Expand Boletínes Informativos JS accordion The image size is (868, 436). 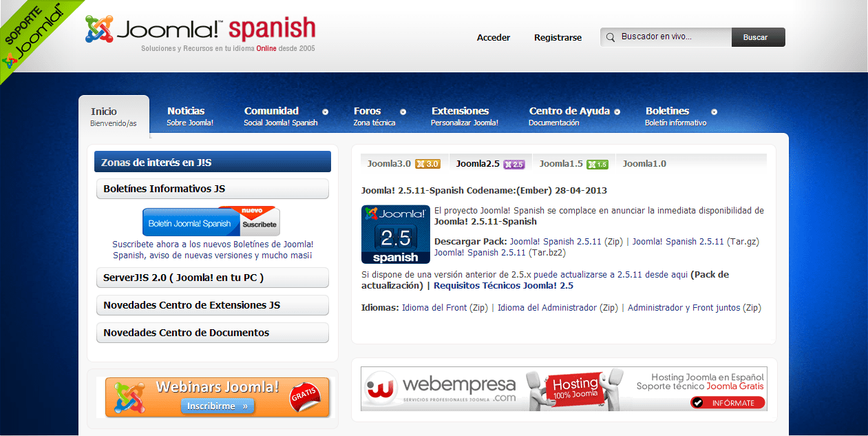[x=213, y=189]
